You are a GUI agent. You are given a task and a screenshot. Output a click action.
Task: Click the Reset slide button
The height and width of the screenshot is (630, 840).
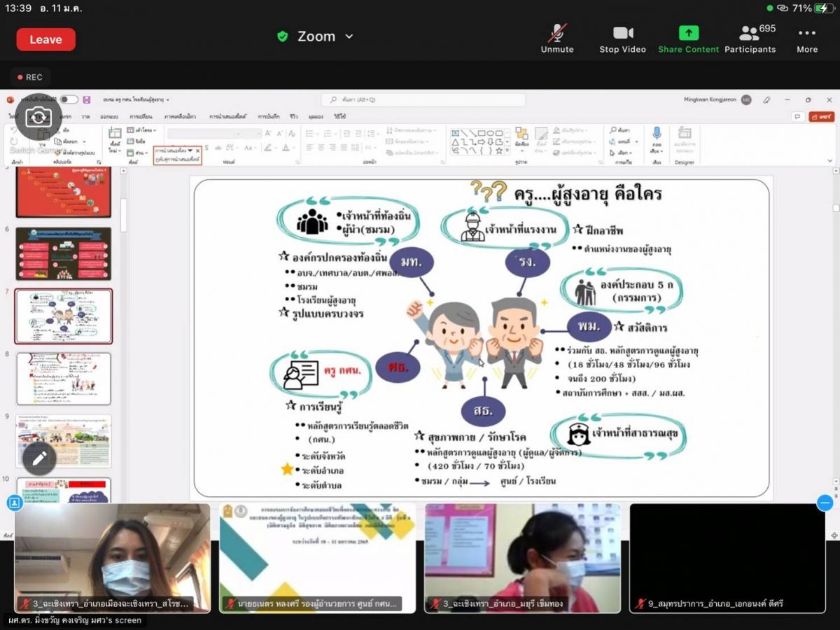pyautogui.click(x=137, y=141)
